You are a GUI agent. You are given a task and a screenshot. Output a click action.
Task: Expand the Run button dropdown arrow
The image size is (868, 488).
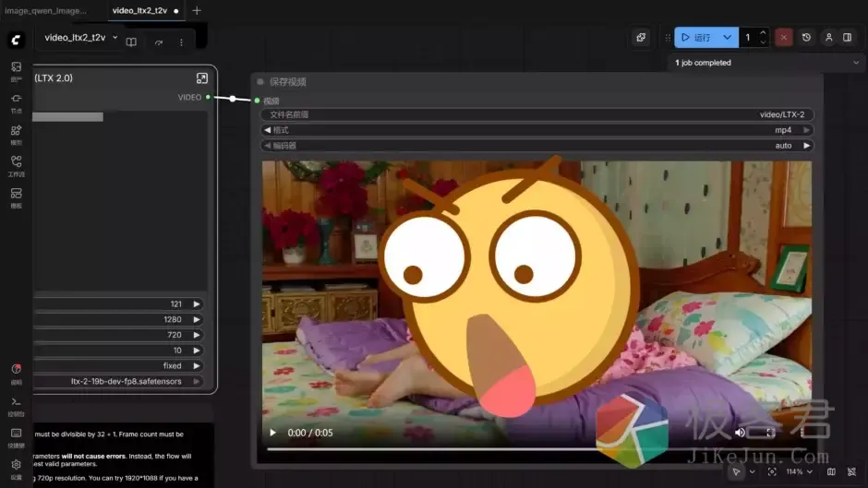pos(727,38)
